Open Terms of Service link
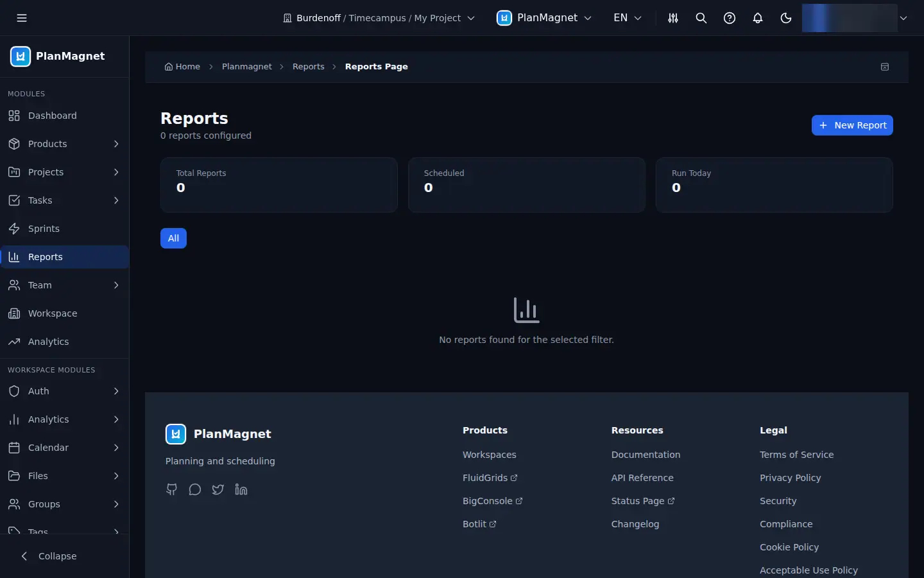Screen dimensions: 924x578 coord(797,455)
